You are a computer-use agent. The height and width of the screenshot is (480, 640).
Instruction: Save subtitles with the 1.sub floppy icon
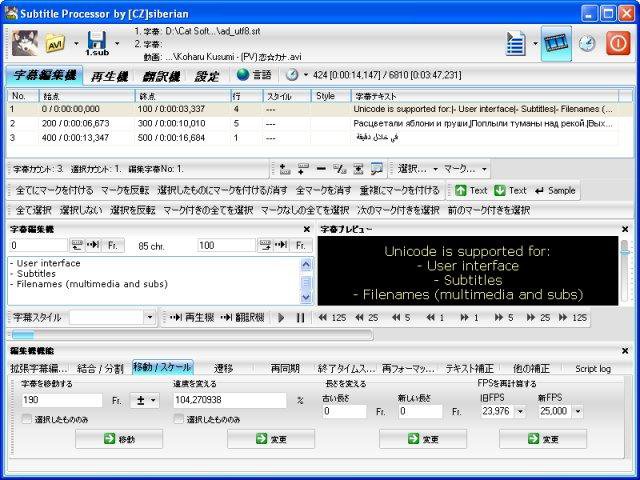tap(97, 43)
